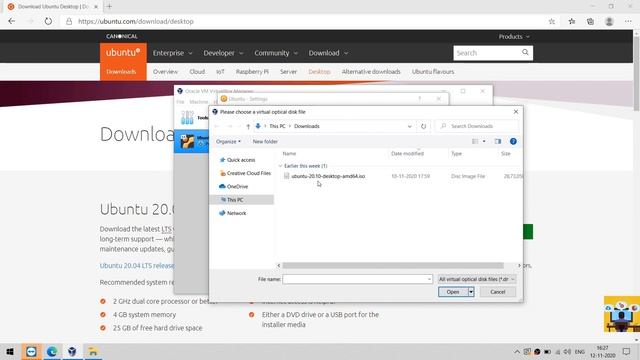Go back in the browser
This screenshot has width=640, height=360.
click(x=11, y=21)
